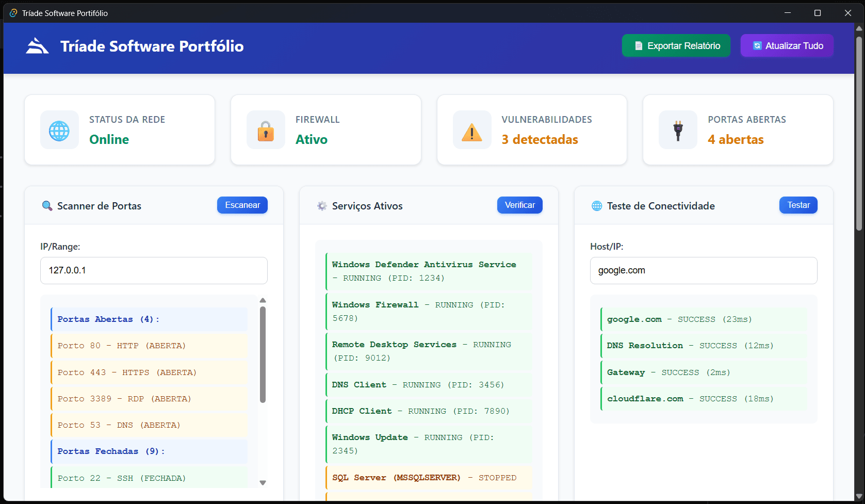Click the magnifier icon beside Scanner de Portas
865x504 pixels.
[x=47, y=206]
